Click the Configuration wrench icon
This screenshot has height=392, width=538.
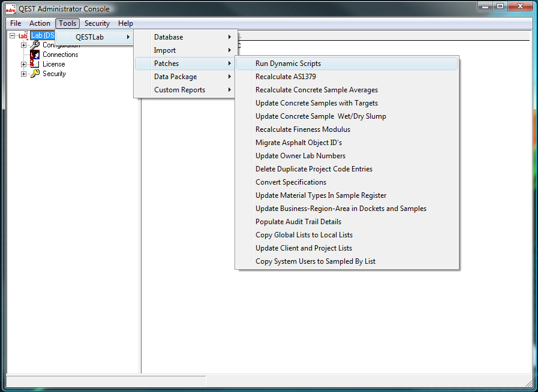[x=35, y=46]
